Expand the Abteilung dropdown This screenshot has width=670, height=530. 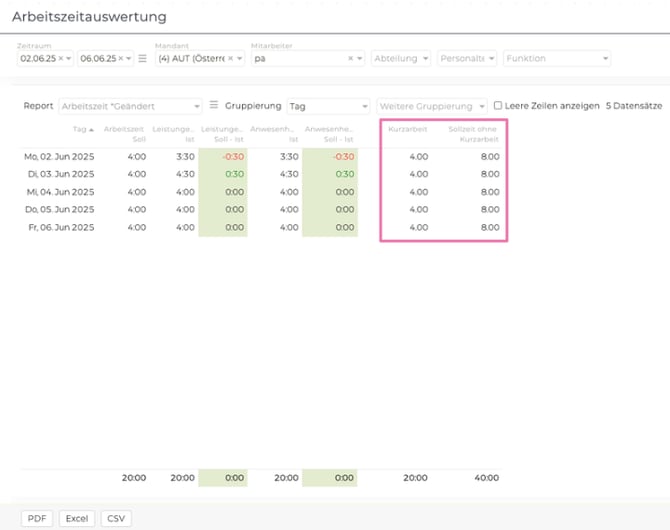pyautogui.click(x=425, y=59)
